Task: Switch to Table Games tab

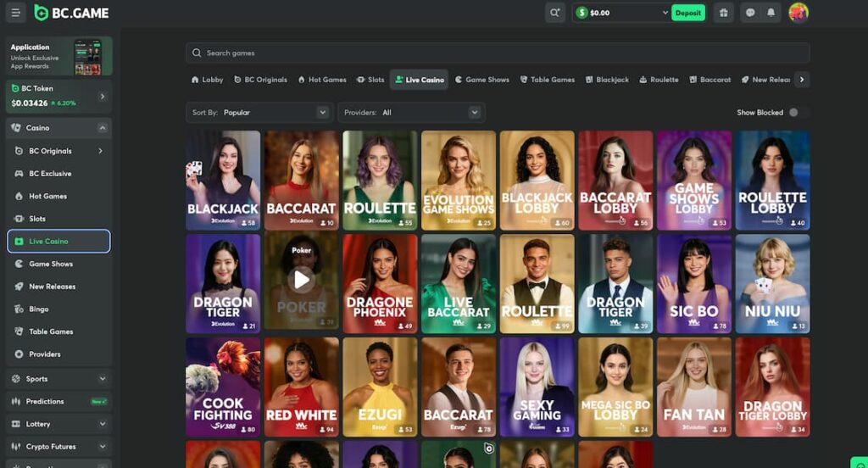Action: (547, 80)
